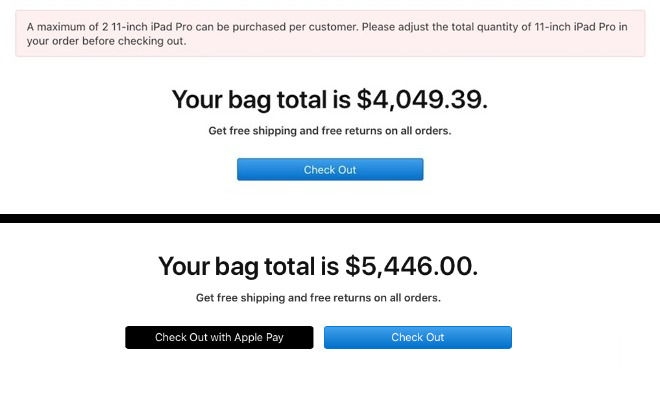
Task: Start standard checkout for the $5,446.00 bag
Action: point(418,337)
